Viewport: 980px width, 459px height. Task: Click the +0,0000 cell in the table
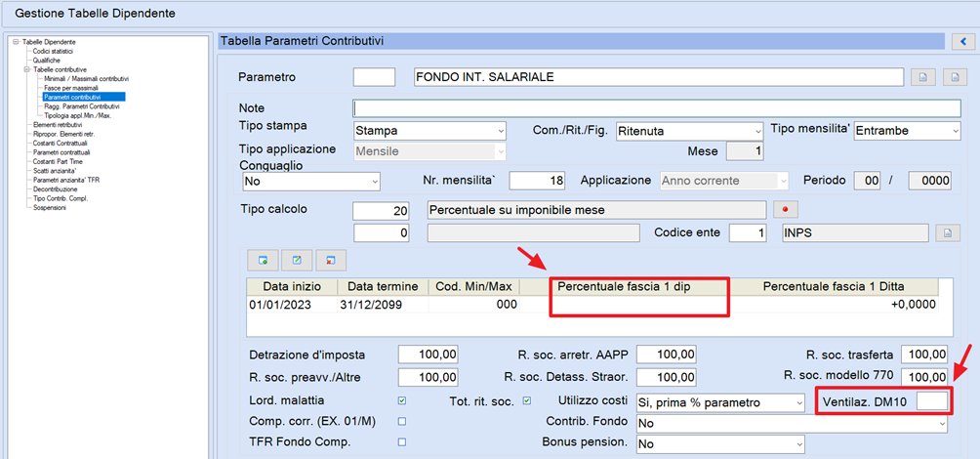click(835, 305)
